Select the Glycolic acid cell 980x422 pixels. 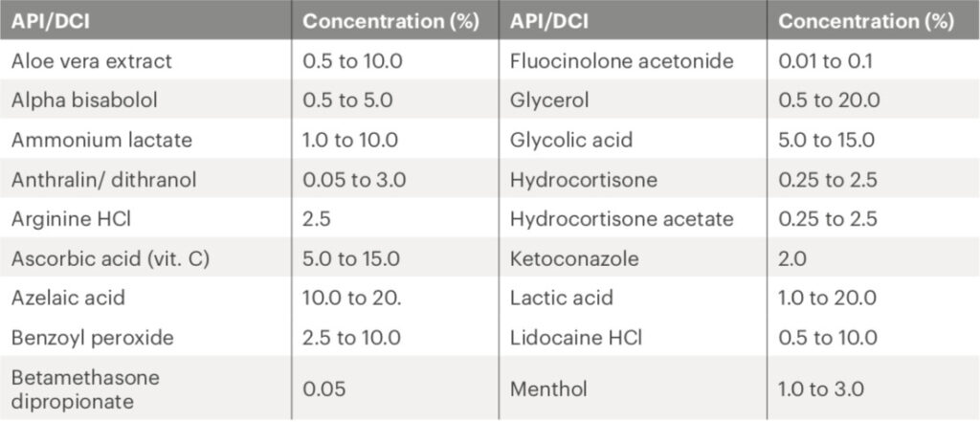(568, 140)
